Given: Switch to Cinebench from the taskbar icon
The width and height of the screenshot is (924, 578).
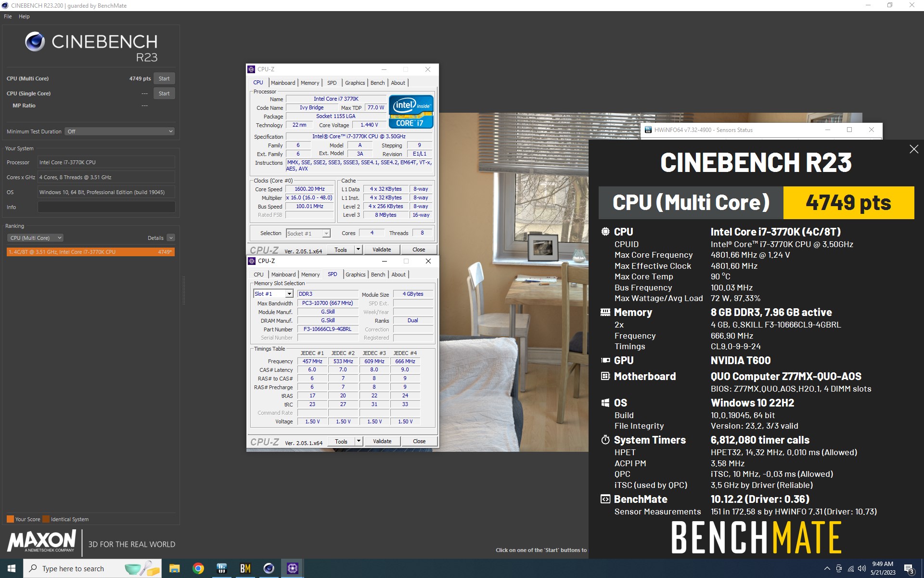Looking at the screenshot, I should click(x=269, y=568).
